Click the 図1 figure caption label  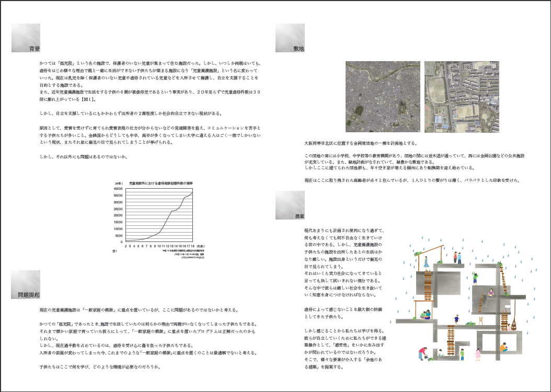pyautogui.click(x=114, y=251)
